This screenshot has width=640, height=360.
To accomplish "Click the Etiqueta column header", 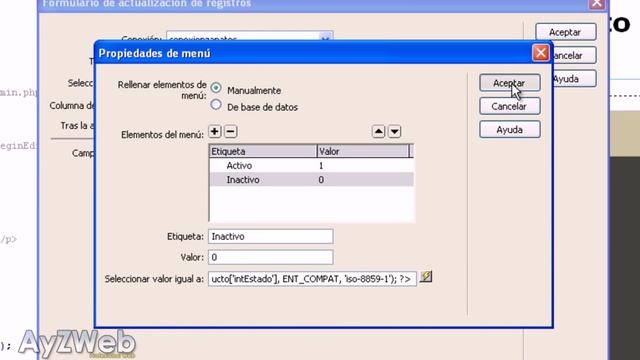I will [263, 151].
